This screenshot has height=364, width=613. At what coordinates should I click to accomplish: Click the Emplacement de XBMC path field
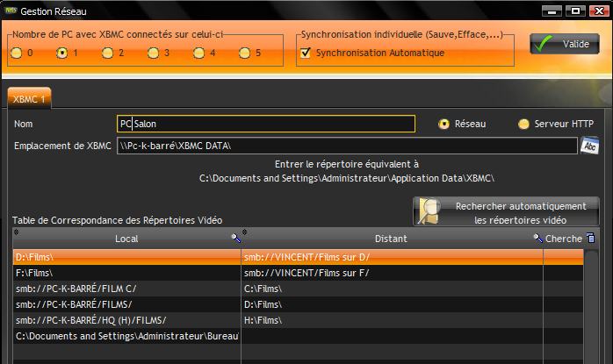(x=347, y=146)
